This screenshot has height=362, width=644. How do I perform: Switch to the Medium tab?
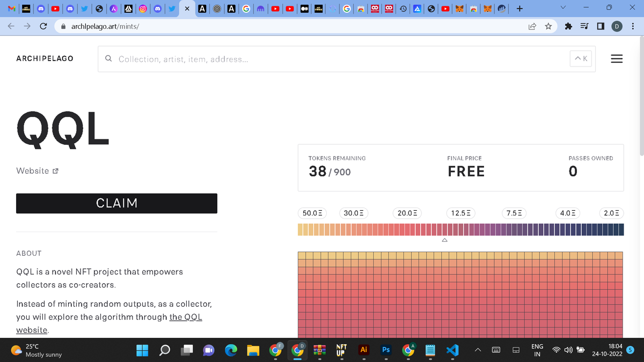(x=304, y=9)
